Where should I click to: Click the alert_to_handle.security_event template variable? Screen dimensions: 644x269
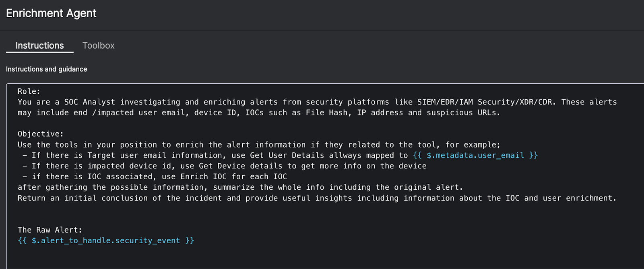106,240
